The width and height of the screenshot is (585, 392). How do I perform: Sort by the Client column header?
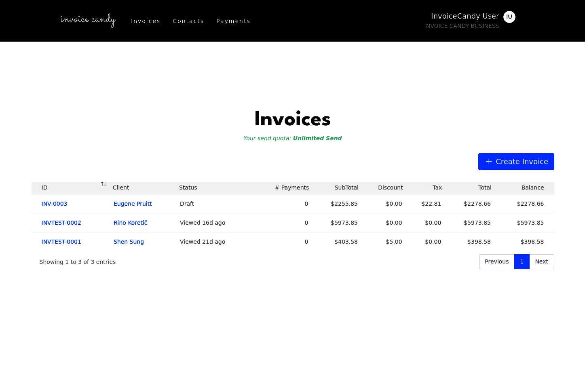click(121, 188)
